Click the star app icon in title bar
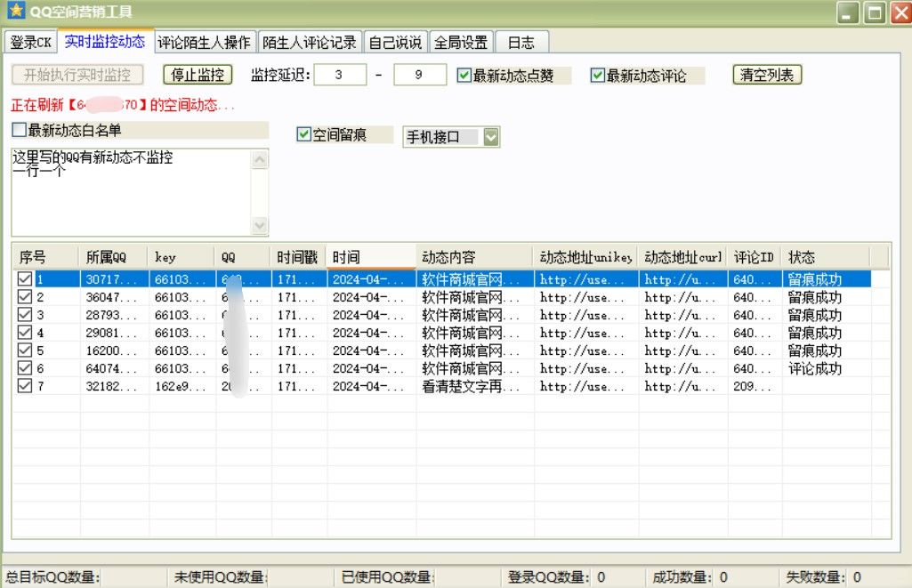The image size is (912, 588). click(x=16, y=11)
